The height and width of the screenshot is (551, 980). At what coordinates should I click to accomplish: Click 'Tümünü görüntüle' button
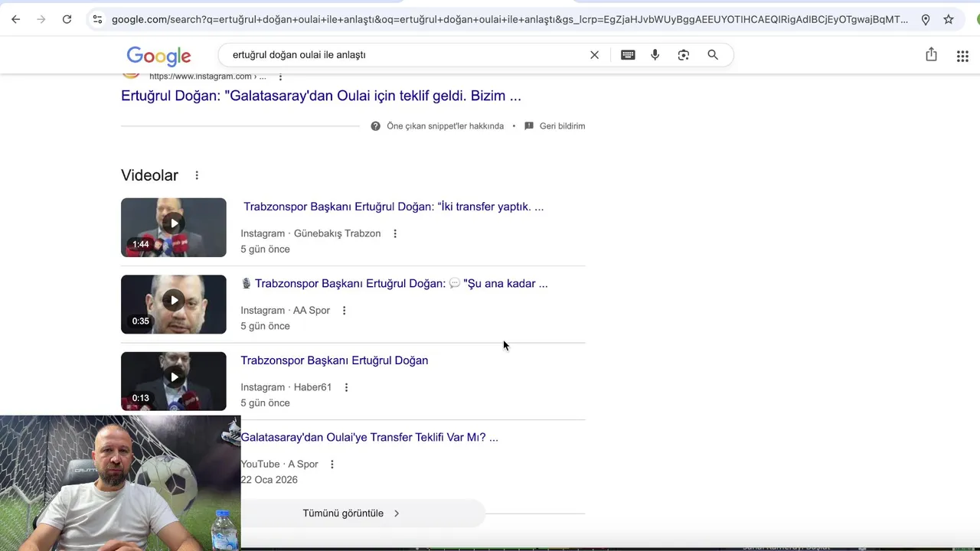pos(361,514)
